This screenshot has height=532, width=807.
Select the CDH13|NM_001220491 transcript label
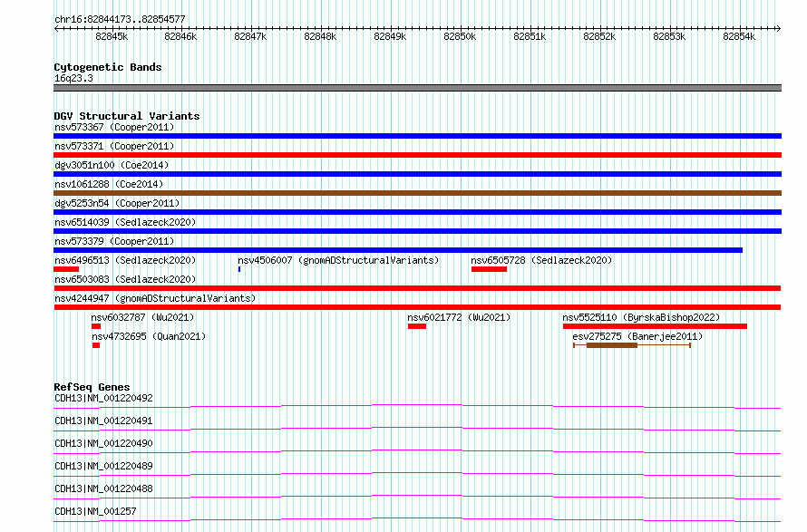point(103,421)
